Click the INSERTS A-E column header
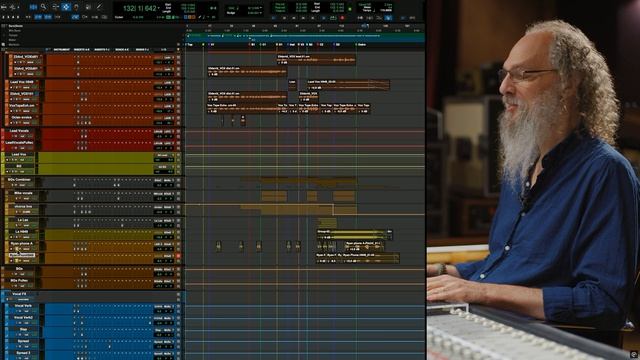Screen dimensions: 640x360 pos(82,49)
